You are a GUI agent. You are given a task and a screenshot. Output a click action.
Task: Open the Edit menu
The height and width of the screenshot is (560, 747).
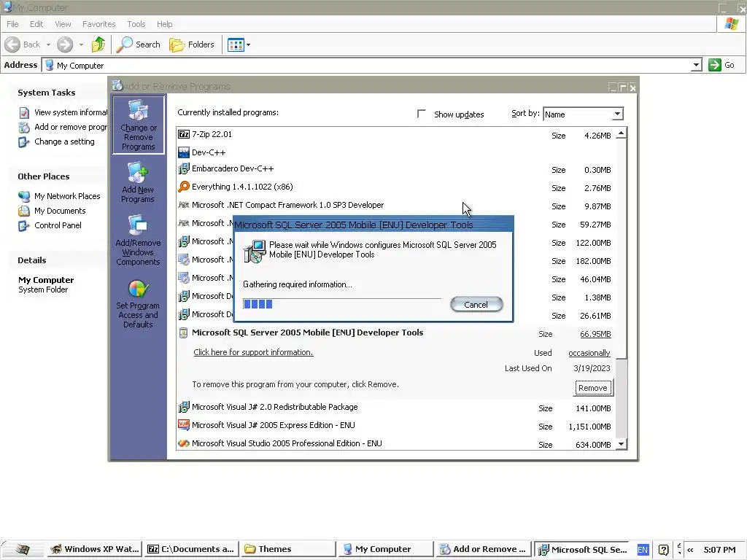point(36,24)
